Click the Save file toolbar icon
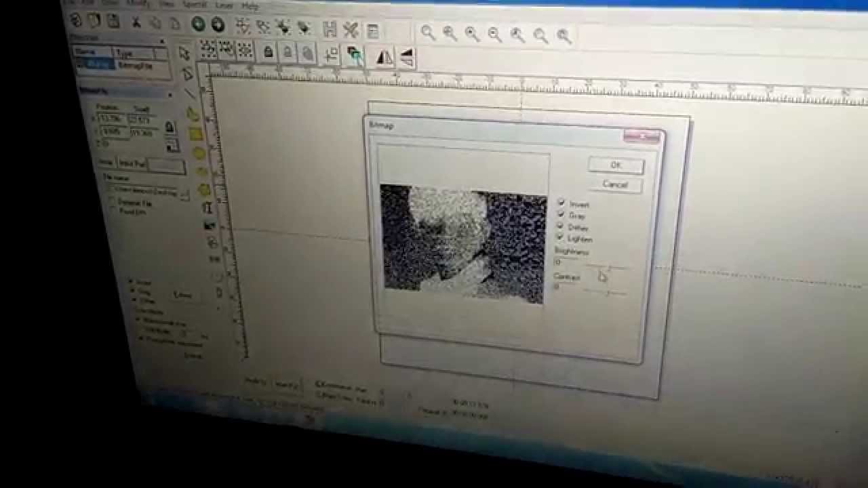The image size is (868, 488). [x=113, y=21]
